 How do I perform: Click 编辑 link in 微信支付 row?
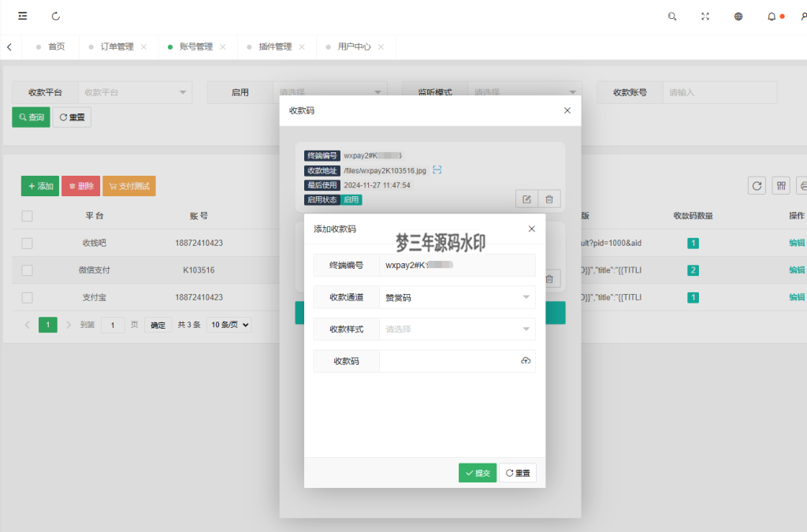tap(797, 270)
